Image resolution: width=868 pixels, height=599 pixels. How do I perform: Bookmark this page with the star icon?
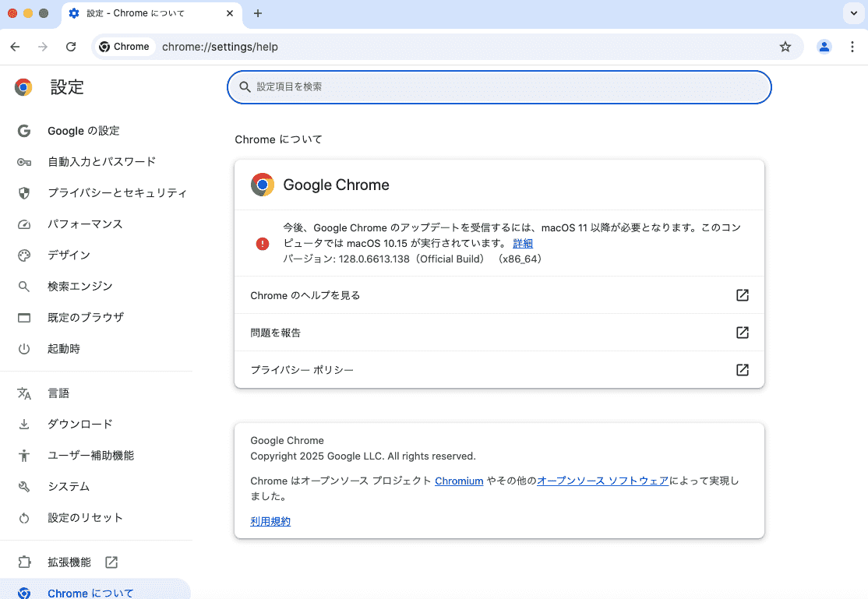(x=785, y=47)
